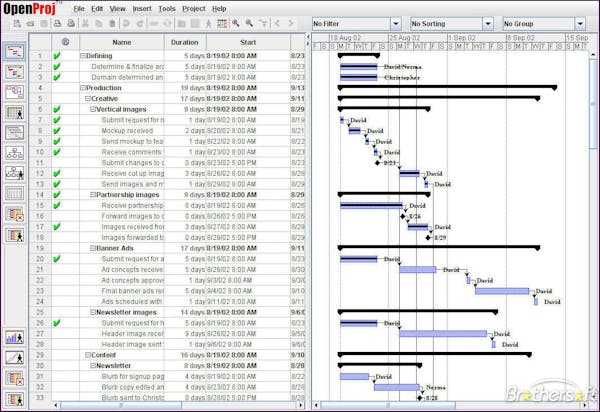
Task: Click the Zoom Out magnifier icon
Action: pyautogui.click(x=249, y=24)
